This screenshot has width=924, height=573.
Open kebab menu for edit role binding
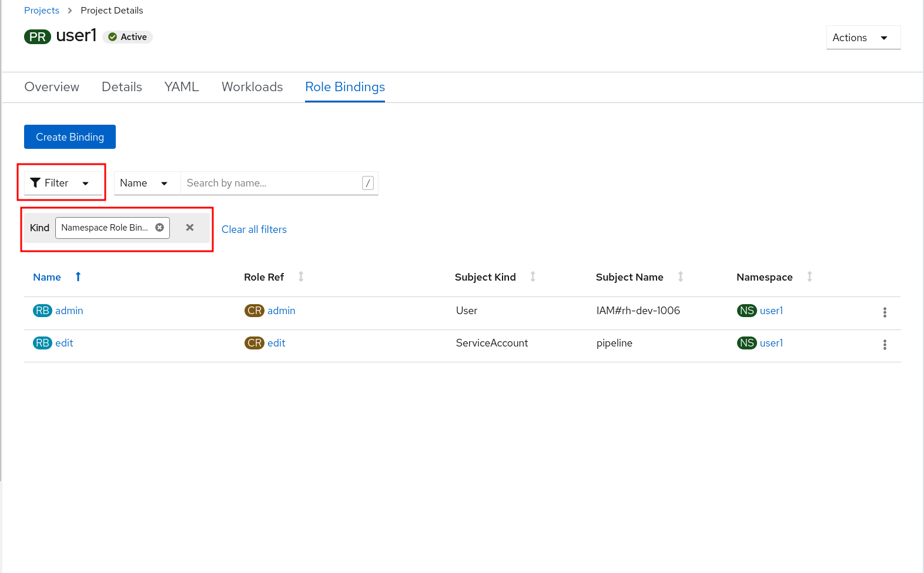click(884, 345)
